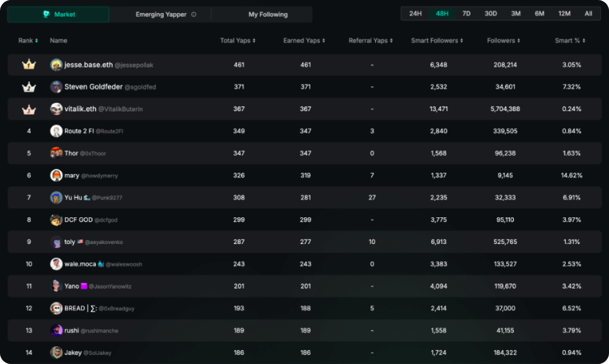
Task: Sort by Total Yaps column
Action: (238, 40)
